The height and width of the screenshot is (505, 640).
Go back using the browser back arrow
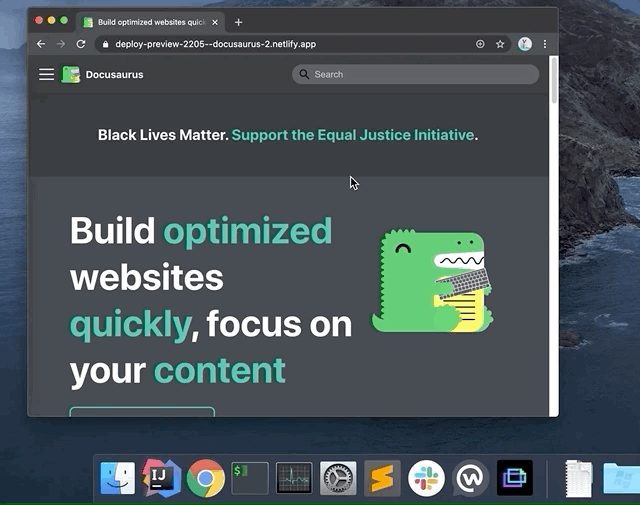[x=41, y=44]
